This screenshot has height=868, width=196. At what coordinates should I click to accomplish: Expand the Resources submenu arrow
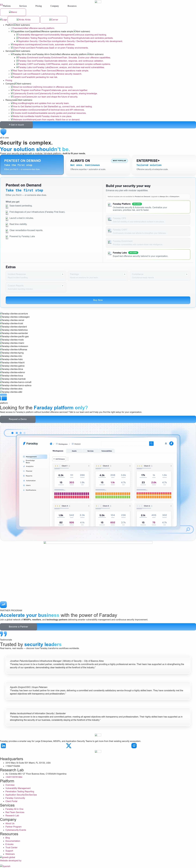[x=24, y=100]
